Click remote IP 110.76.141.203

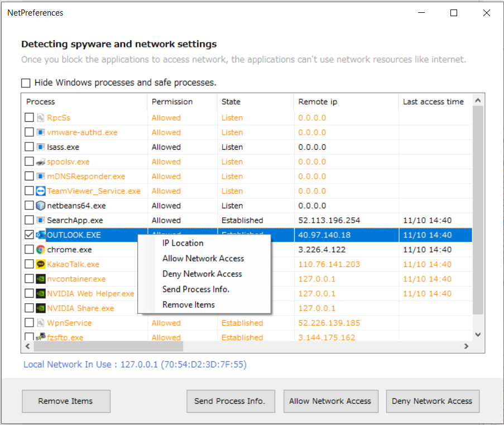coord(329,265)
